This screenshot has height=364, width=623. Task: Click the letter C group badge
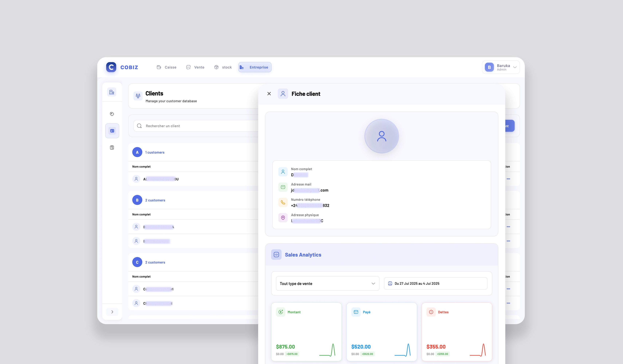pyautogui.click(x=137, y=262)
